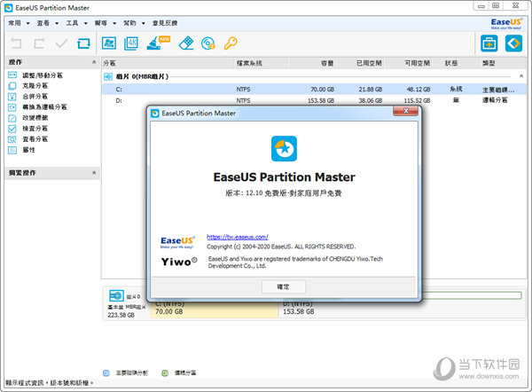This screenshot has height=392, width=532.
Task: Click the 確定 button in dialog
Action: [284, 286]
